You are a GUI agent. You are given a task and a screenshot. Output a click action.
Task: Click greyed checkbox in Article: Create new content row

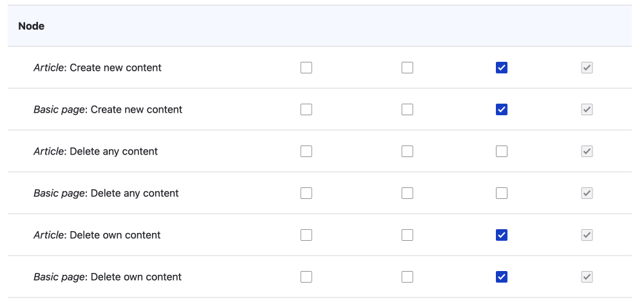click(x=587, y=68)
